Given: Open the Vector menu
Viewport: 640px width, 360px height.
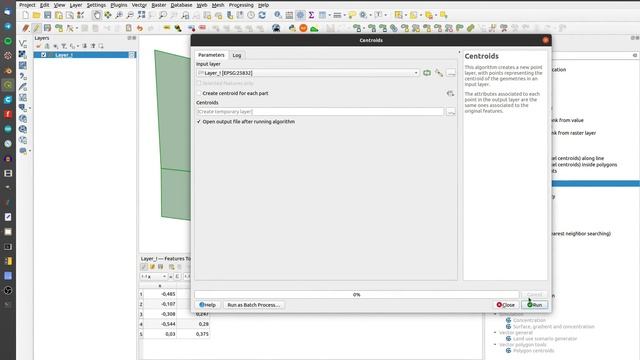Looking at the screenshot, I should (x=139, y=5).
